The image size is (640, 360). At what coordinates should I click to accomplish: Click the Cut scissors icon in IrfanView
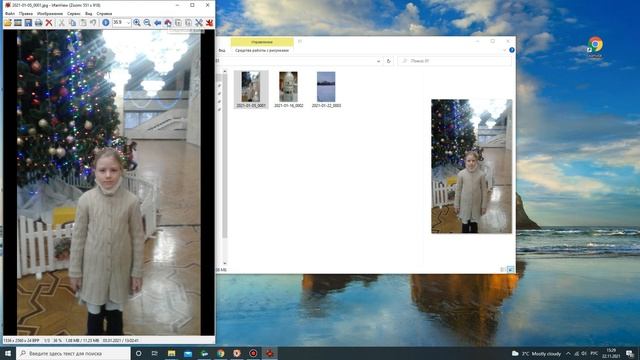61,22
